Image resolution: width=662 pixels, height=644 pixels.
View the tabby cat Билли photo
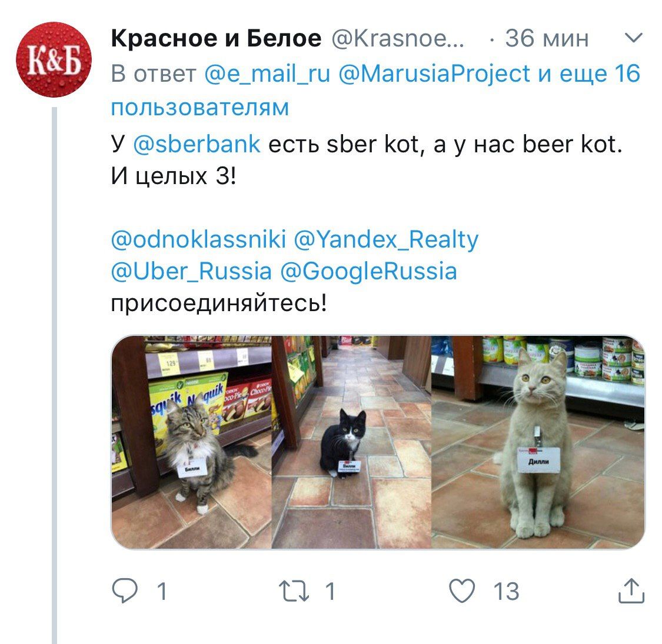click(x=191, y=442)
